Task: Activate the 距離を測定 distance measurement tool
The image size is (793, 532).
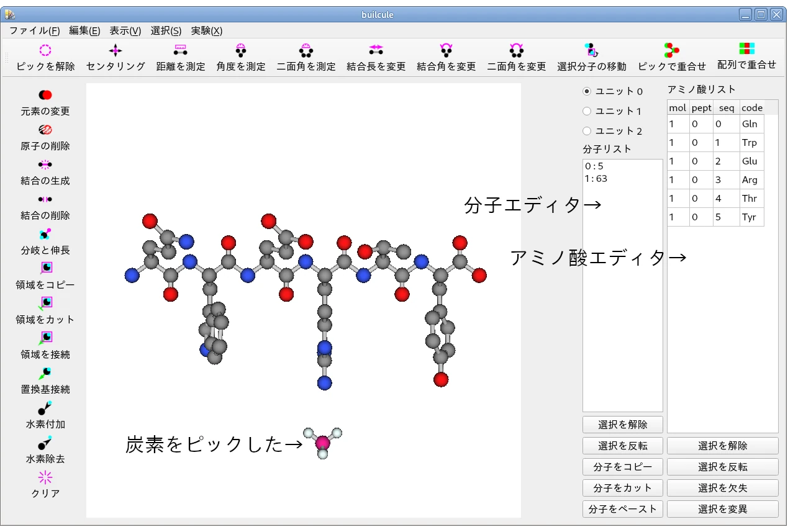Action: pos(180,51)
